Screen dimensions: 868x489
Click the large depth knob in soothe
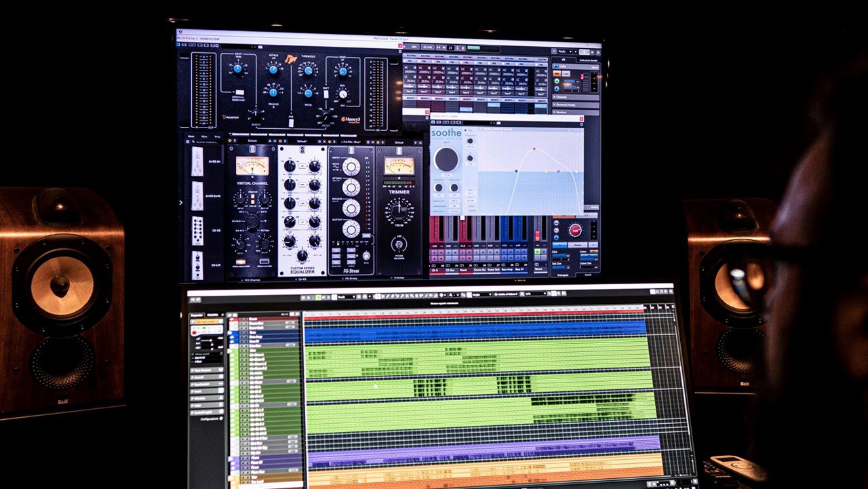pyautogui.click(x=446, y=159)
